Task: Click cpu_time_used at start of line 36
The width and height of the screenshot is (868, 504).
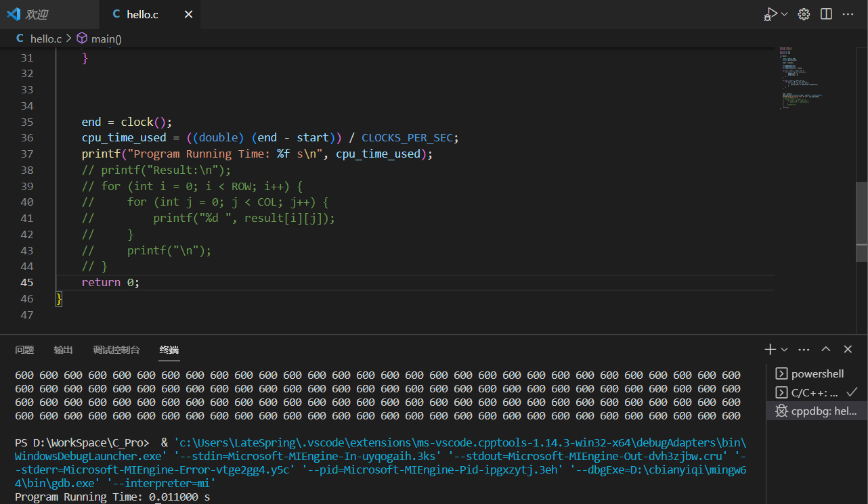Action: pos(124,138)
